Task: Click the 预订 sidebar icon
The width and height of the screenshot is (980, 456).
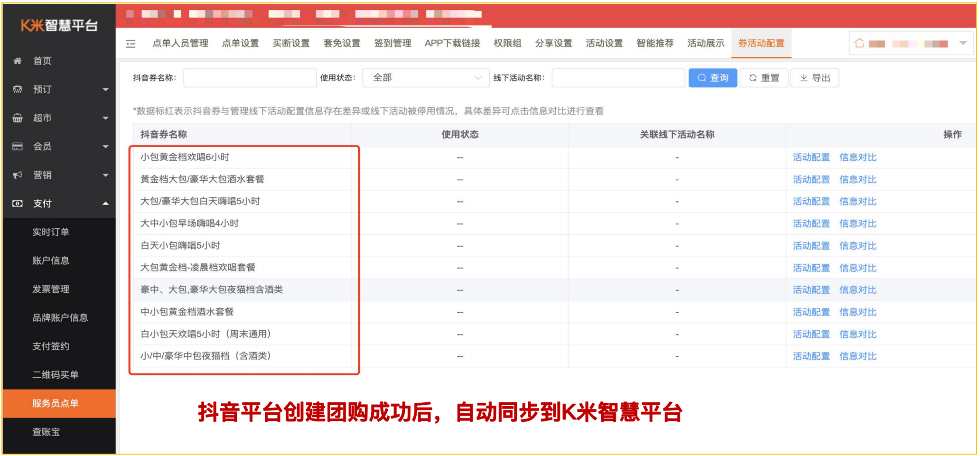Action: [x=18, y=89]
